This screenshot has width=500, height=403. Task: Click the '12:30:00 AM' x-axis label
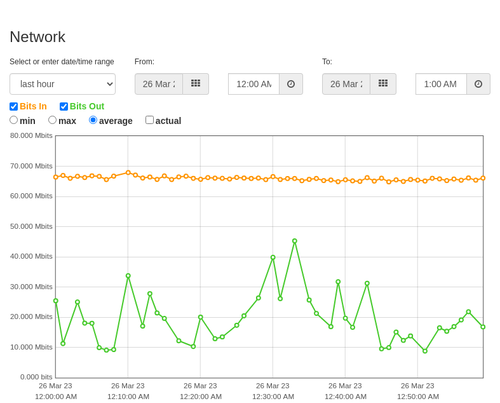point(273,397)
